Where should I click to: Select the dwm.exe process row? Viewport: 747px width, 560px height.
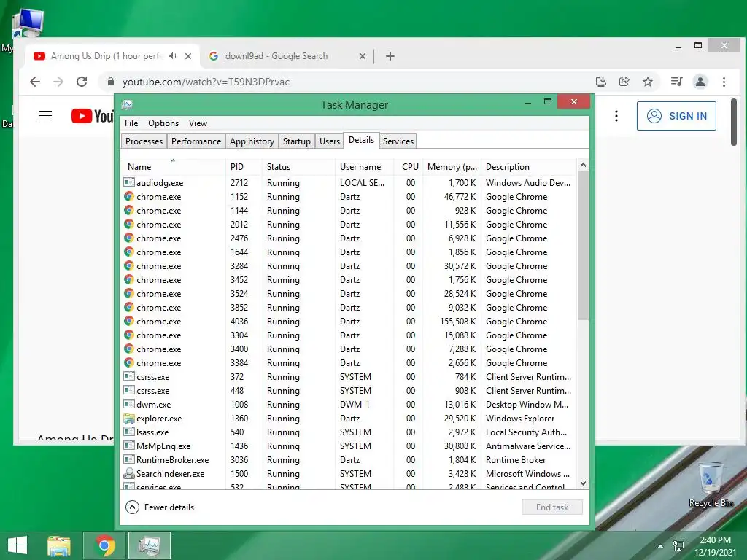[x=349, y=405]
